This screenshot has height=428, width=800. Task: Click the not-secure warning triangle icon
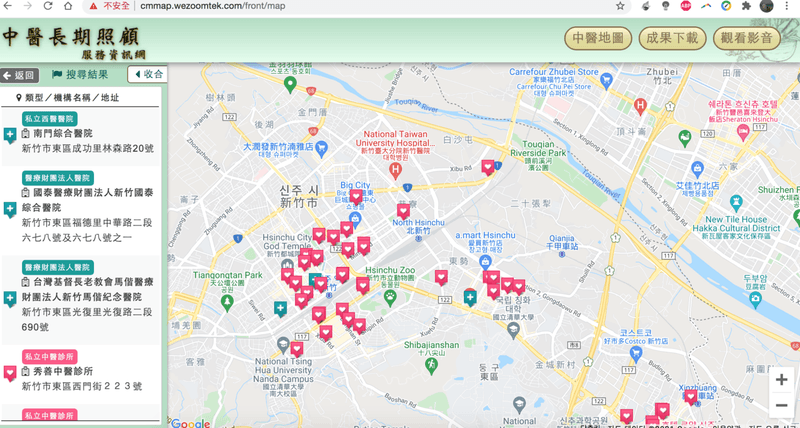[x=93, y=6]
